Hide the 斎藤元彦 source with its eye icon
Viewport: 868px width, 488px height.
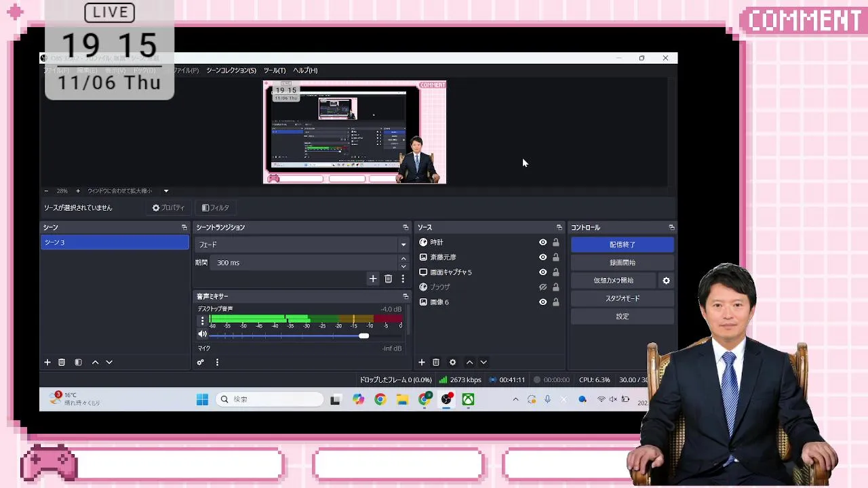point(542,258)
